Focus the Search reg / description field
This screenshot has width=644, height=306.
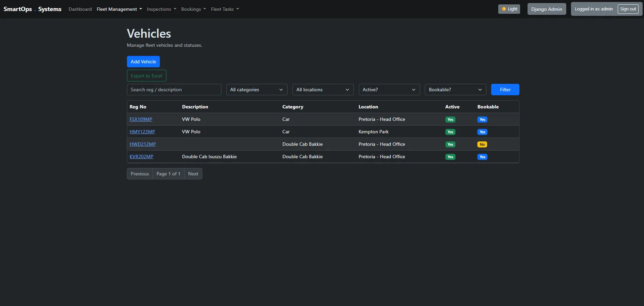[x=174, y=90]
